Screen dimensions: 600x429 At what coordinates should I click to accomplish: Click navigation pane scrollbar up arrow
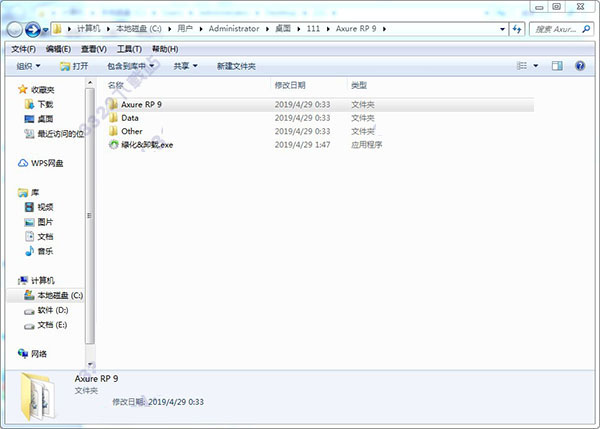pyautogui.click(x=90, y=83)
